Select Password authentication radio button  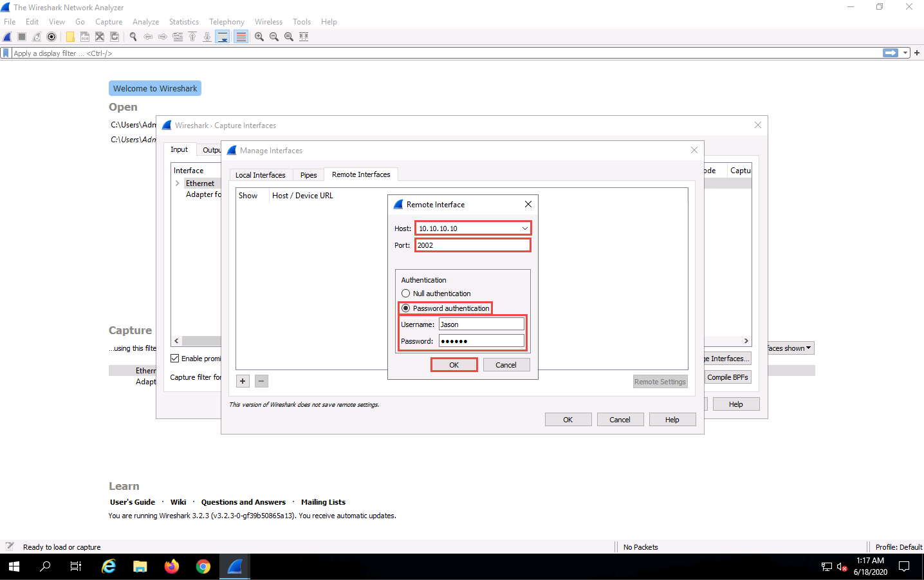point(406,308)
